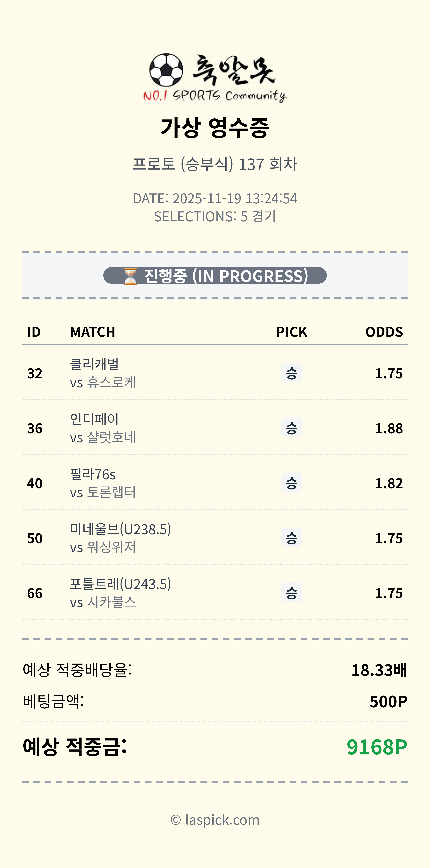Image resolution: width=448 pixels, height=868 pixels.
Task: Click the 진행중 (IN PROGRESS) status badge
Action: tap(215, 276)
